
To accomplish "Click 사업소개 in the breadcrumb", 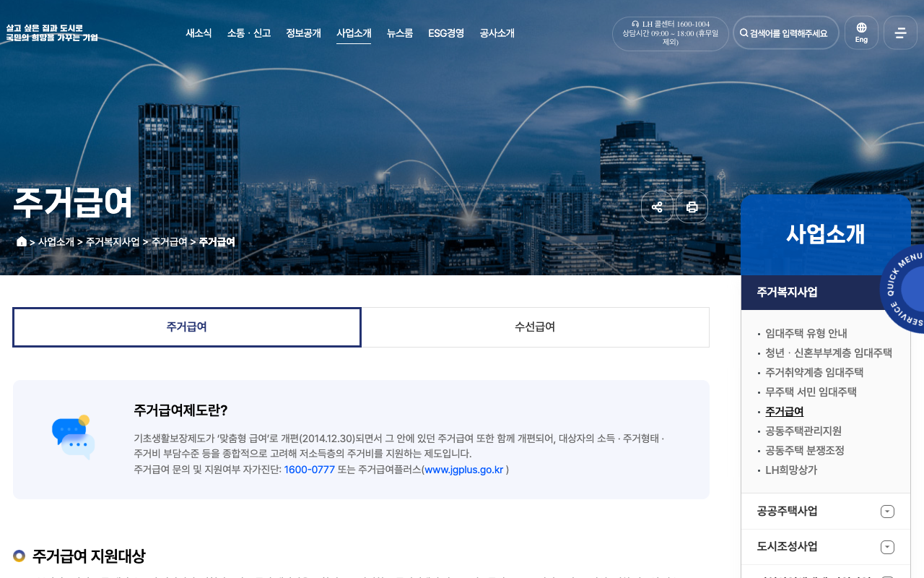I will coord(56,242).
